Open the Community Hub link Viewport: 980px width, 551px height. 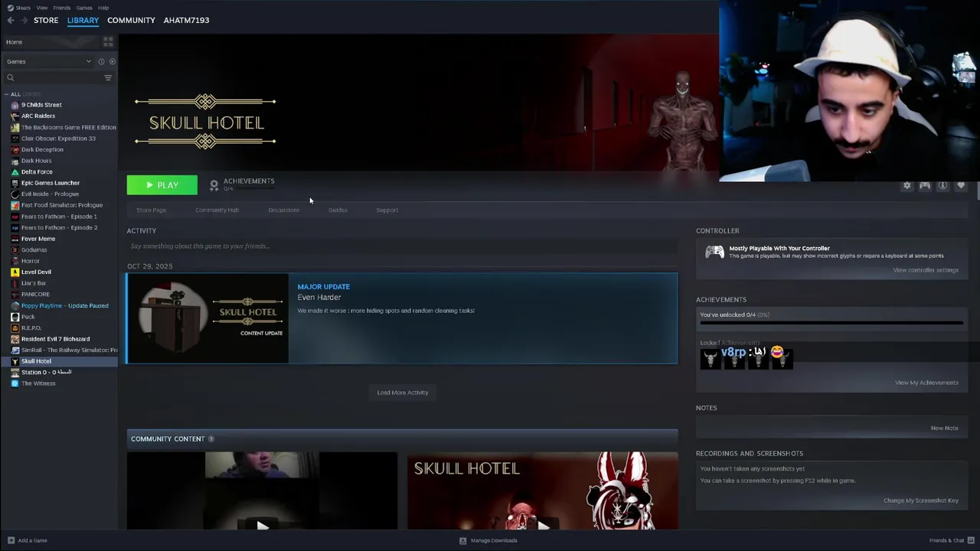click(x=217, y=210)
